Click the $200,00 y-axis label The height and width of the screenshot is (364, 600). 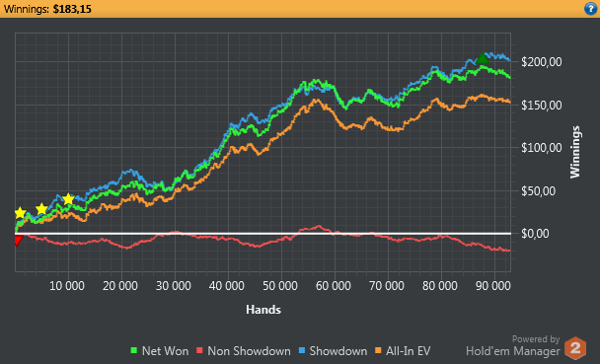pyautogui.click(x=542, y=62)
